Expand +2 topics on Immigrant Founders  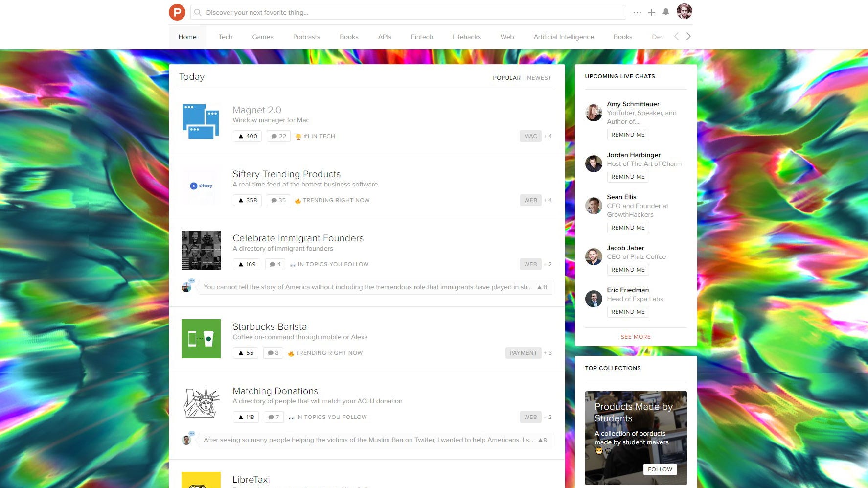coord(548,264)
